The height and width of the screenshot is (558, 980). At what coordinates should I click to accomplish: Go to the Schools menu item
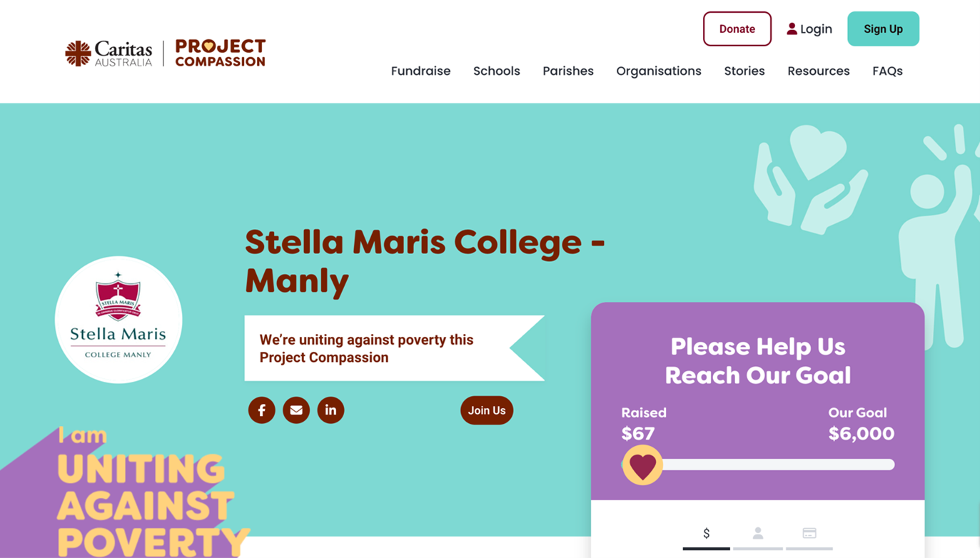(x=496, y=71)
